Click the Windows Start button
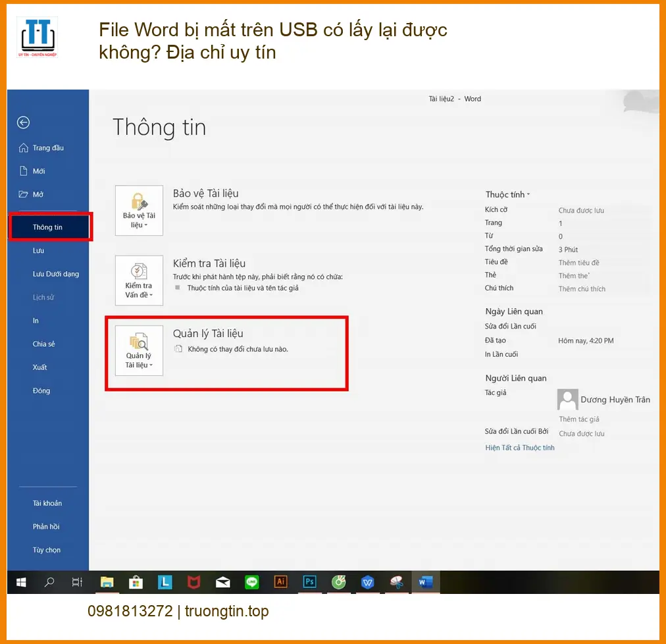 (x=21, y=582)
